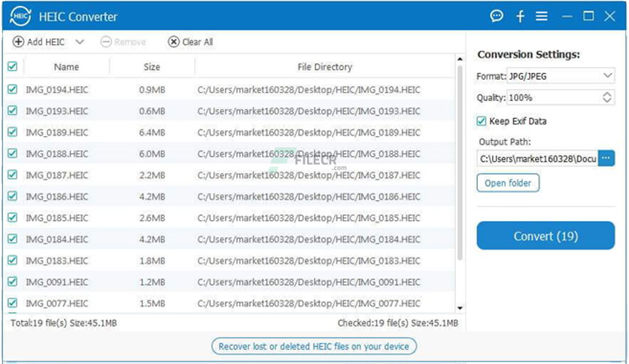
Task: Uncheck the IMG_0189.HEIC checkbox
Action: pos(13,132)
